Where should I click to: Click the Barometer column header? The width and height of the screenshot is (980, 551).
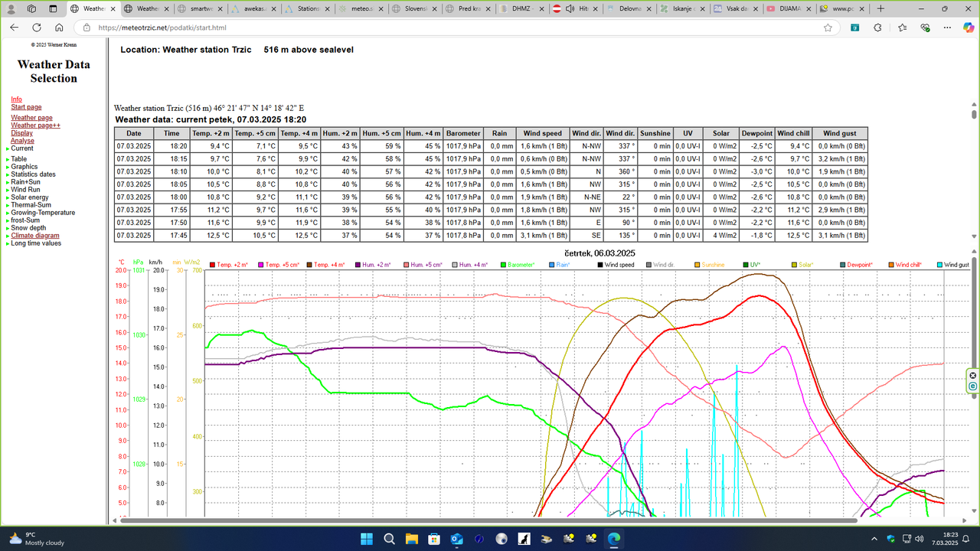[463, 133]
